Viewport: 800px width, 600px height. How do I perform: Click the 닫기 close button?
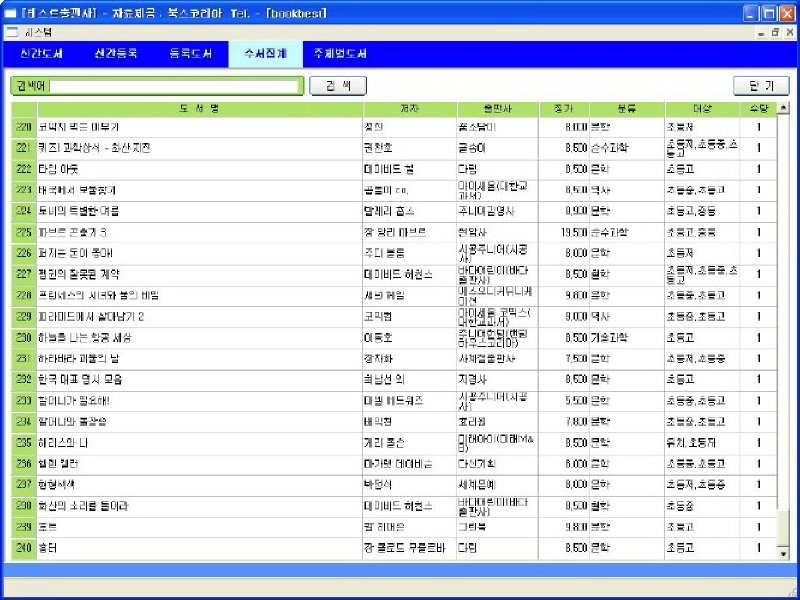pyautogui.click(x=761, y=86)
